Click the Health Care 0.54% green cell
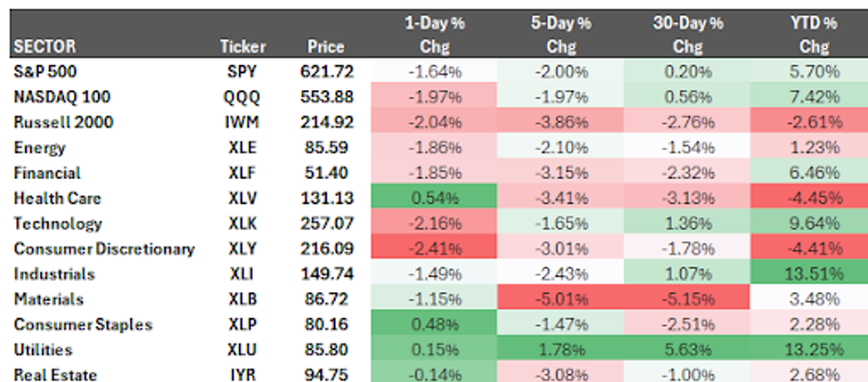 pos(434,199)
